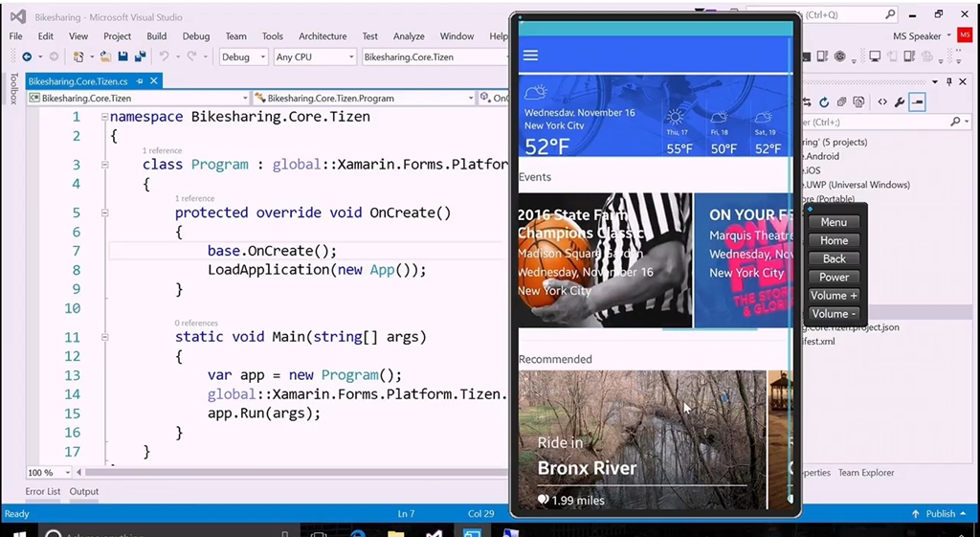980x537 pixels.
Task: Click the Open File folder icon
Action: pyautogui.click(x=105, y=56)
